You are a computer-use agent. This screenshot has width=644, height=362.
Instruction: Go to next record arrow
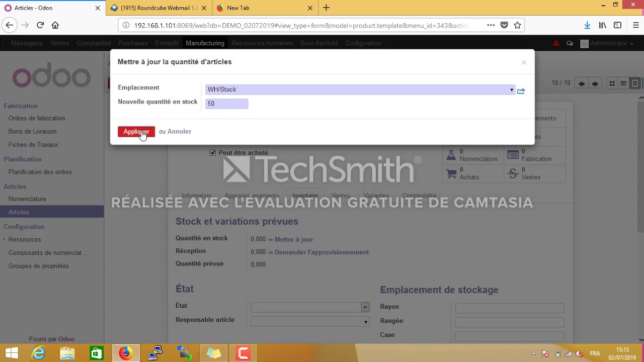pyautogui.click(x=595, y=83)
